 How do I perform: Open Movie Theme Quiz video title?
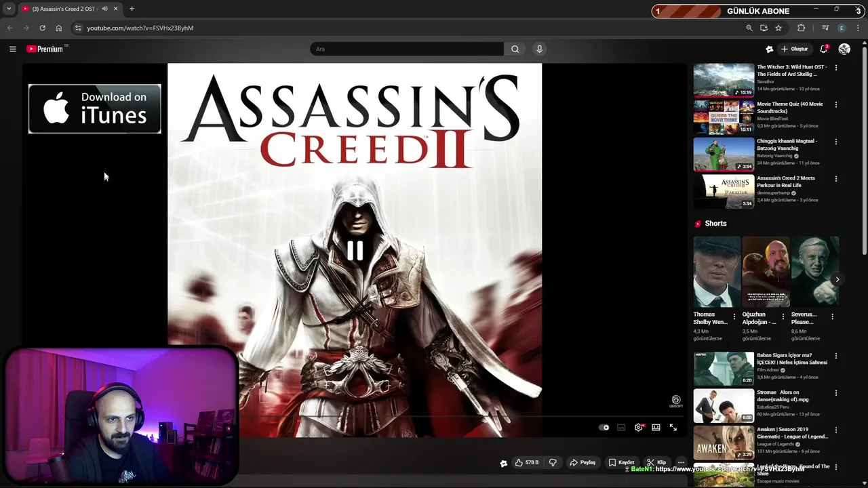point(790,108)
